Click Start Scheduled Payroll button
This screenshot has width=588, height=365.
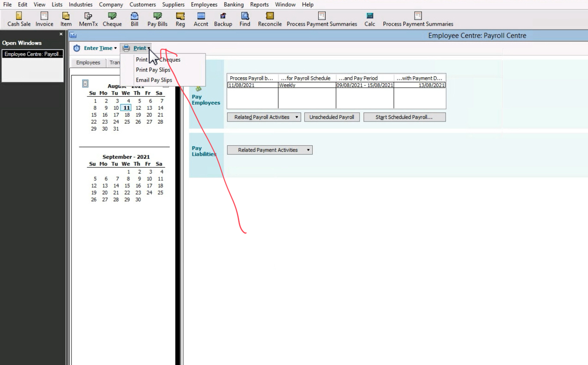tap(404, 117)
